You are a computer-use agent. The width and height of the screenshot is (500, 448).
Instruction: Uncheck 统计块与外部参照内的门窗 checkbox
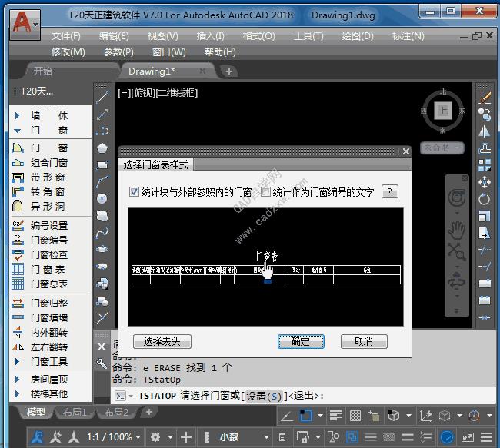pos(134,192)
